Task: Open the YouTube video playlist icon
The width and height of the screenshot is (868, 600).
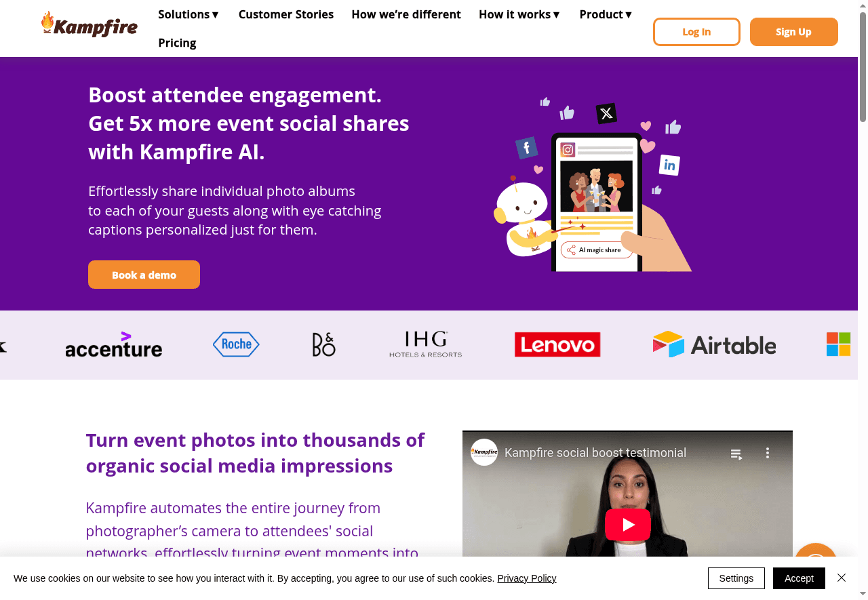Action: (736, 454)
